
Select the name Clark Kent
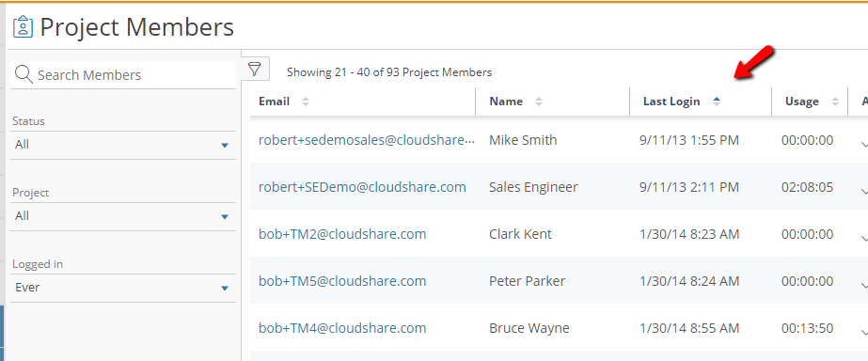[520, 234]
